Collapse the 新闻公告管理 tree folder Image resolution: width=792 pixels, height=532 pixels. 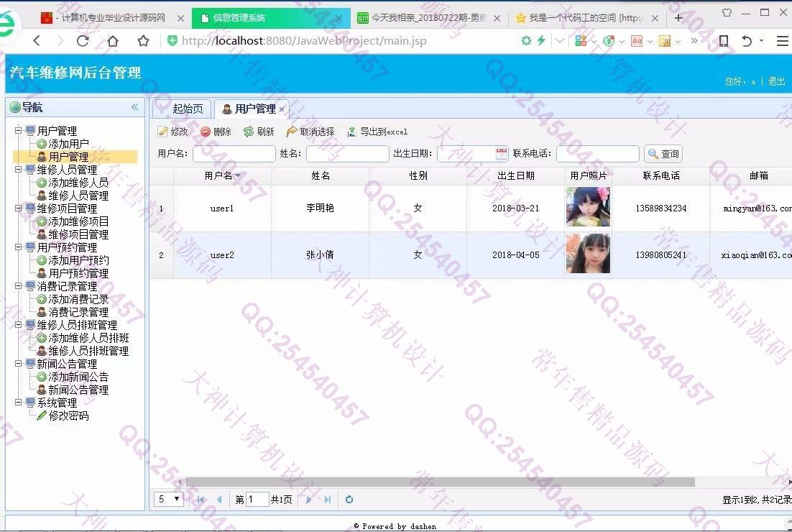(18, 364)
